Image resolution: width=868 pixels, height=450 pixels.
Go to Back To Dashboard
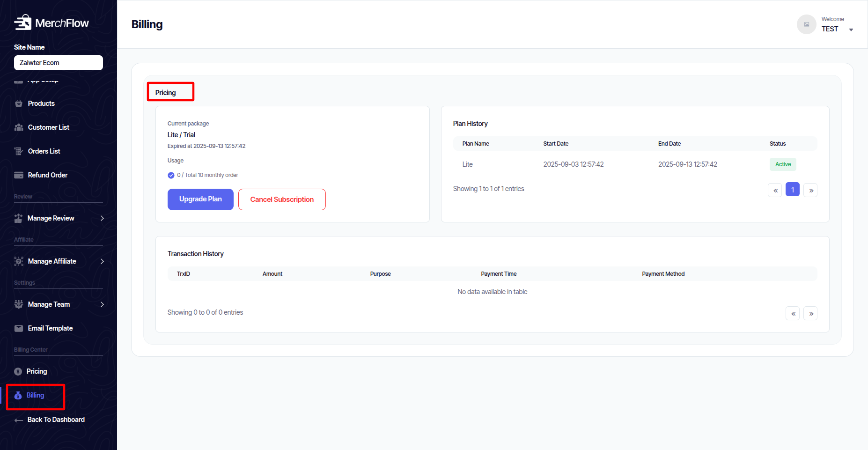(56, 420)
